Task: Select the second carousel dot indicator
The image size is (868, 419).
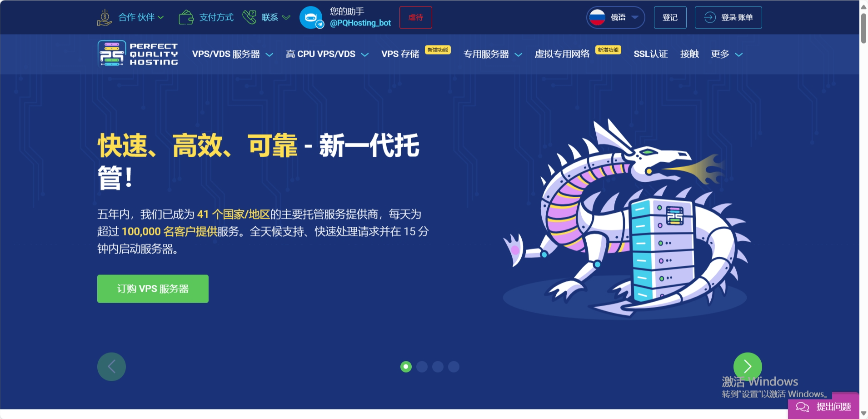Action: [x=423, y=366]
